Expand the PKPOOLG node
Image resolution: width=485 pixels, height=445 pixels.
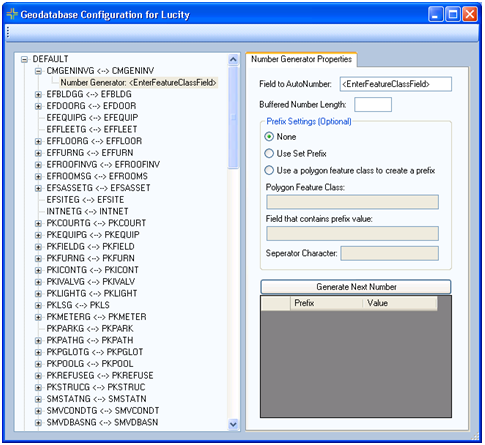[38, 364]
